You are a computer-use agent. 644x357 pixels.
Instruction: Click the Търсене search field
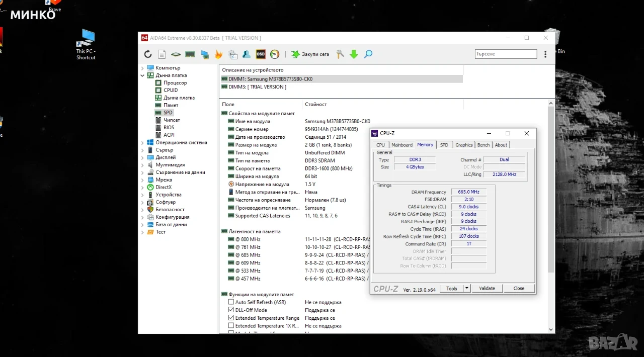(x=506, y=54)
